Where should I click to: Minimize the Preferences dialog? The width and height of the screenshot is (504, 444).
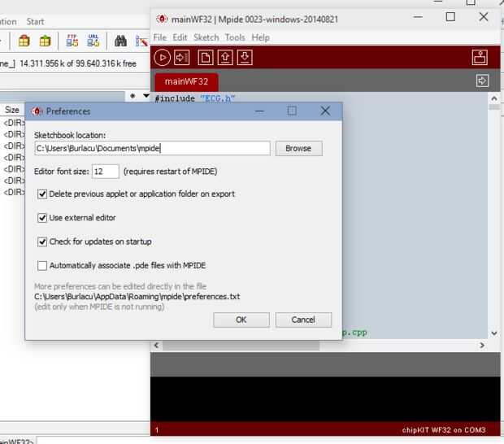coord(259,111)
